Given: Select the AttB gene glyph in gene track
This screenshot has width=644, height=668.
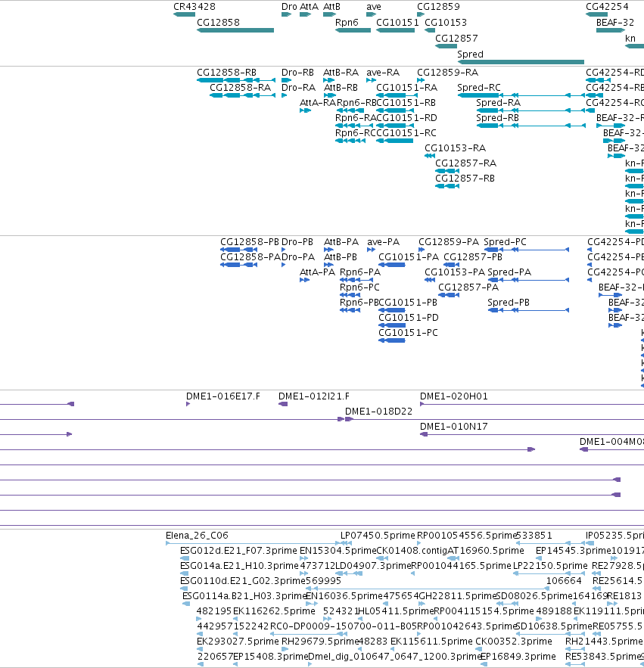Looking at the screenshot, I should 329,14.
